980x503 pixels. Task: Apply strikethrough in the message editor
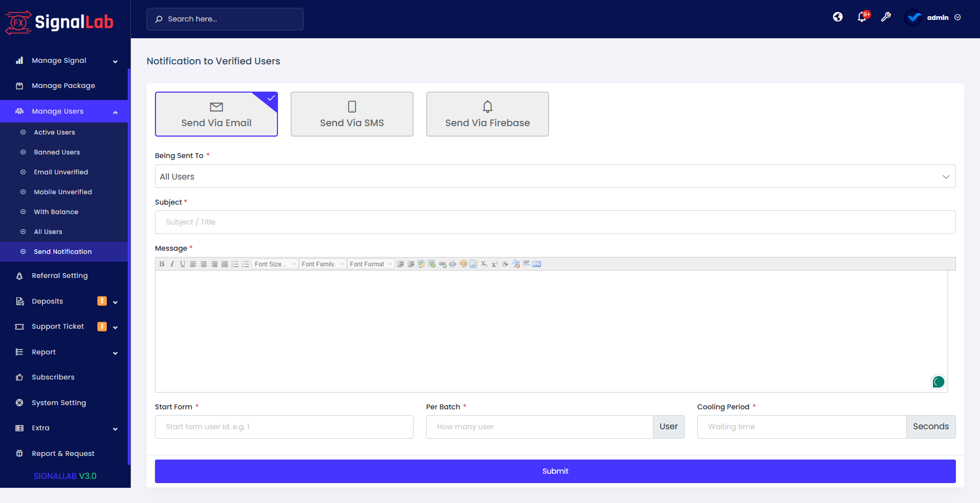(505, 264)
